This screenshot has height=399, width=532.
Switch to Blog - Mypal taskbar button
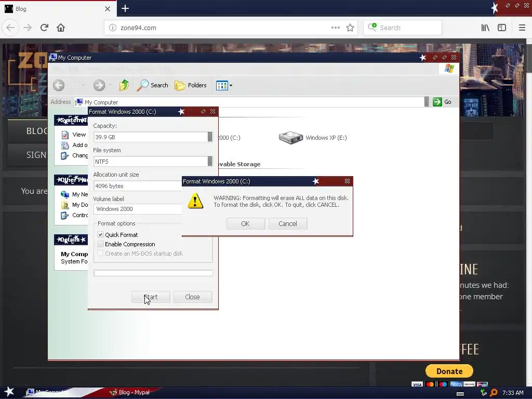130,392
